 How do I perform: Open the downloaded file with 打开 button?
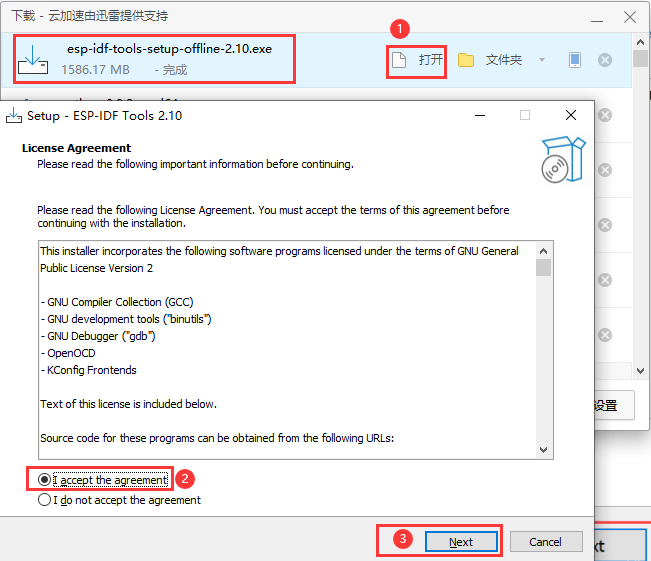click(x=417, y=60)
